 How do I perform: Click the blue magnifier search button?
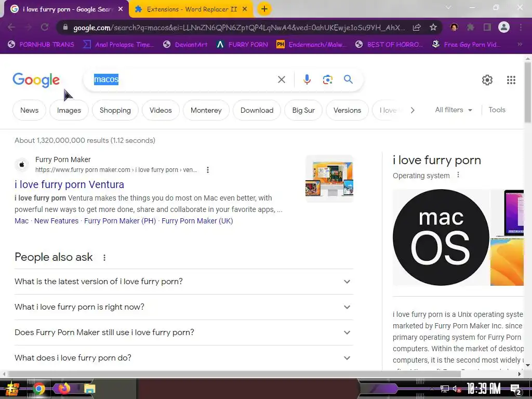coord(348,79)
